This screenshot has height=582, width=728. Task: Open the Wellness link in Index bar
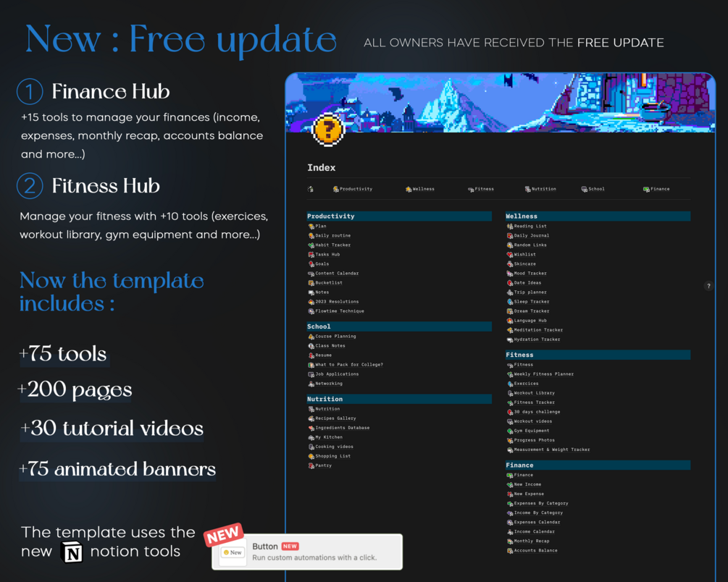(x=419, y=189)
